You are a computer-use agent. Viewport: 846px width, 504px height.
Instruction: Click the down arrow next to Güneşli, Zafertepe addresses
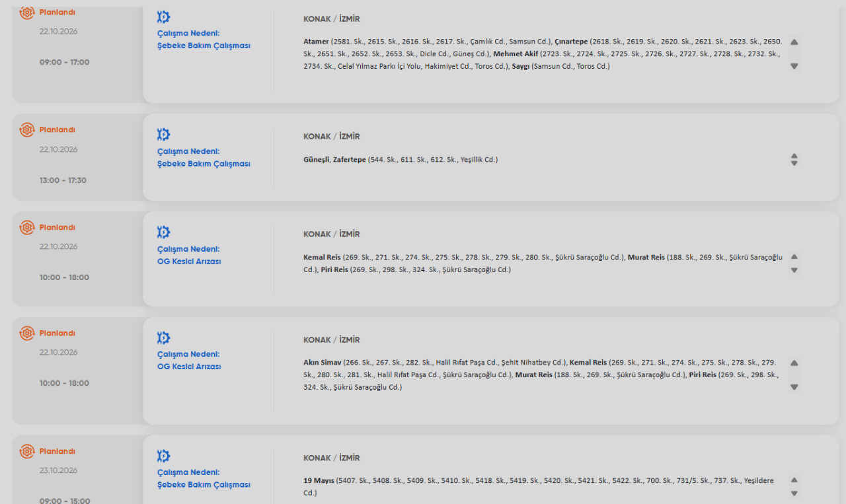(794, 164)
